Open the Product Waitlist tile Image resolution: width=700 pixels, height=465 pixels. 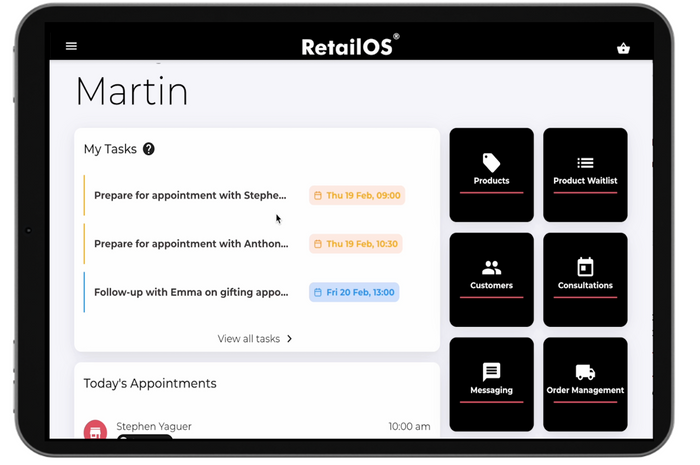click(585, 175)
